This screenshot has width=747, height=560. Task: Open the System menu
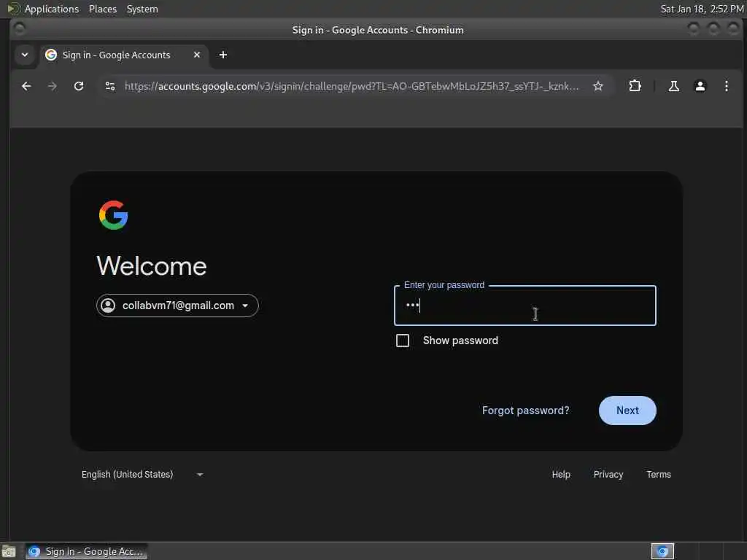(x=142, y=9)
